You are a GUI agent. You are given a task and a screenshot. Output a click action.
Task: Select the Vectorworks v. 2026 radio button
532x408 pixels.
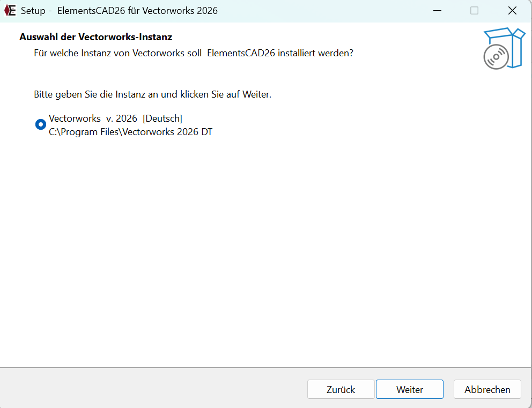(41, 124)
